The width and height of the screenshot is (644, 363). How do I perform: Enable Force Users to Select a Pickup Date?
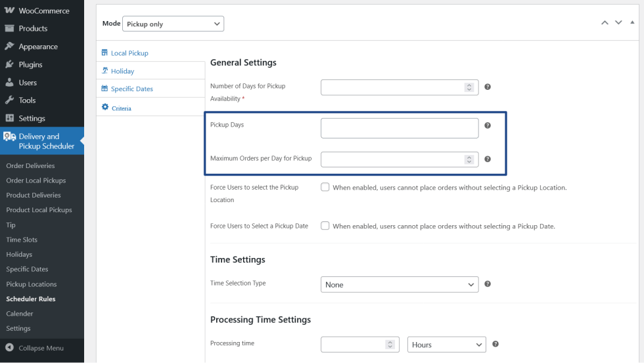coord(325,226)
